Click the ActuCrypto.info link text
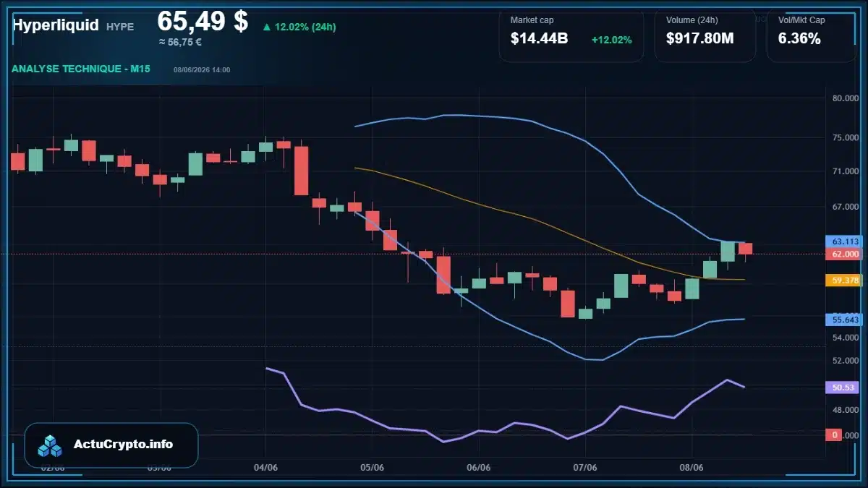868x488 pixels. pyautogui.click(x=123, y=445)
